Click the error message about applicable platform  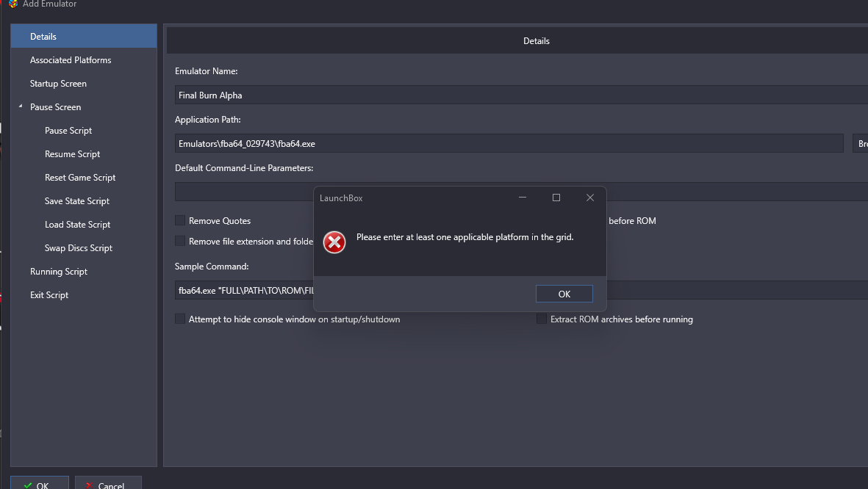click(x=465, y=237)
